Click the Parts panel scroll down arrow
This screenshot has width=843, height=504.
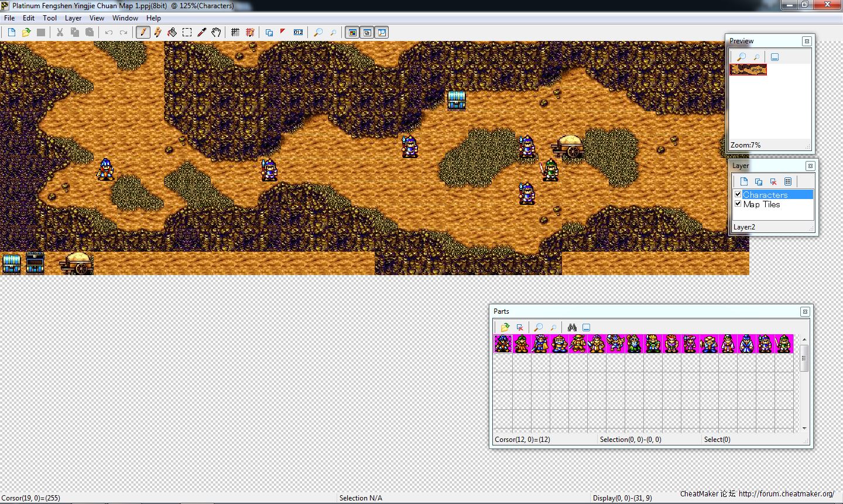tap(804, 428)
